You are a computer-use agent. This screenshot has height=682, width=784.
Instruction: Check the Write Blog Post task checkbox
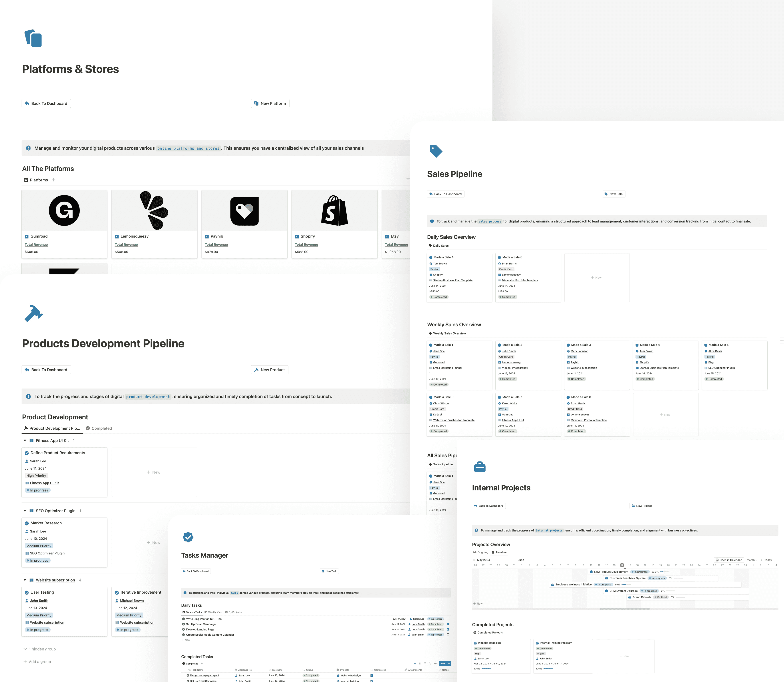(x=448, y=619)
